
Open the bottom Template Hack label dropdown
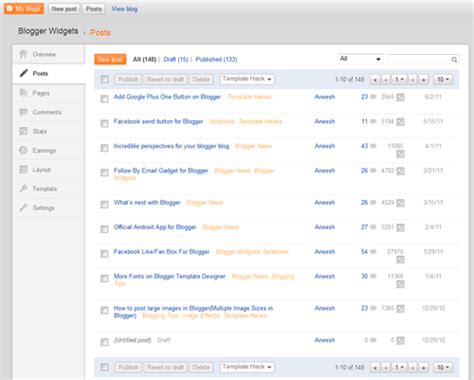tap(247, 367)
